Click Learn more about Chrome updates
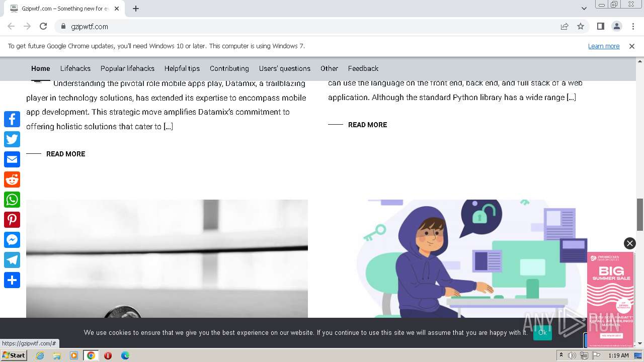Screen dimensions: 644x362 [604, 46]
